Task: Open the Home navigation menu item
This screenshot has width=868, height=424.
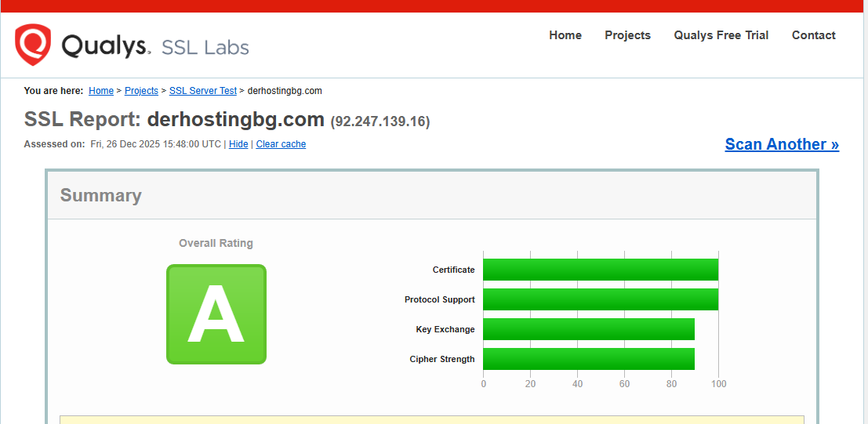Action: click(x=565, y=35)
